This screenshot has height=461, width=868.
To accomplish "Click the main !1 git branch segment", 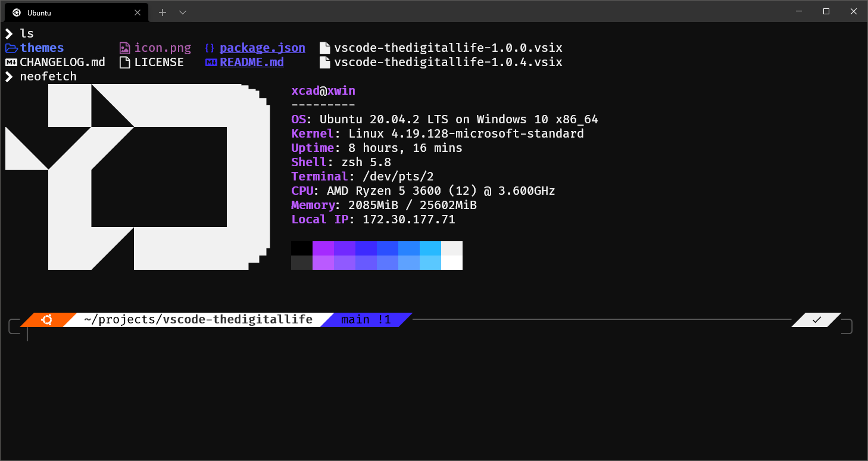I will [366, 320].
